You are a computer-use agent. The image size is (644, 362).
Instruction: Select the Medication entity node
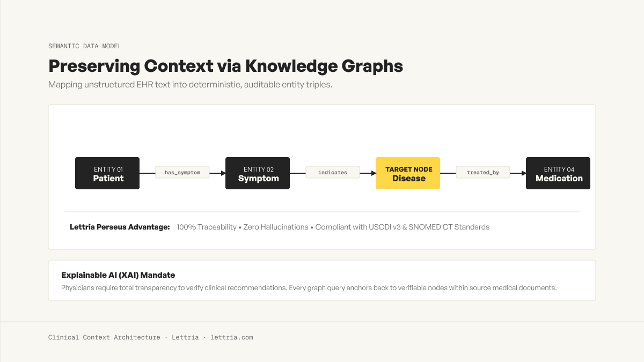[558, 173]
